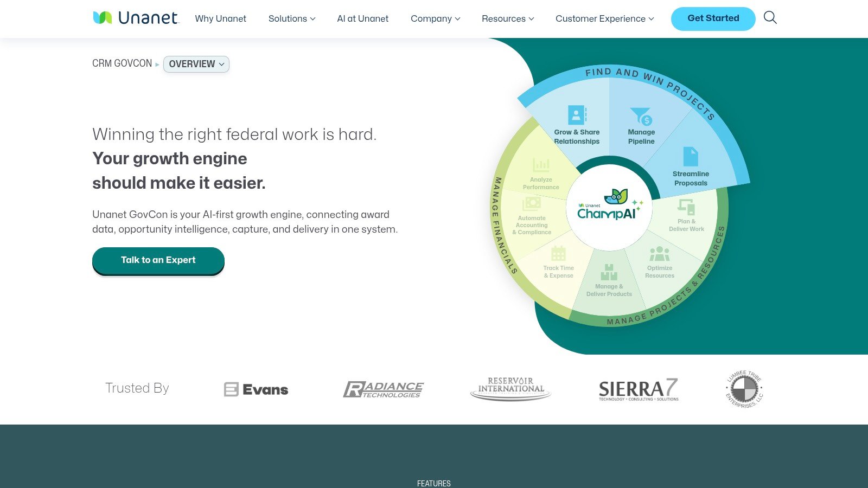Open the OVERVIEW dropdown selector

pyautogui.click(x=196, y=64)
